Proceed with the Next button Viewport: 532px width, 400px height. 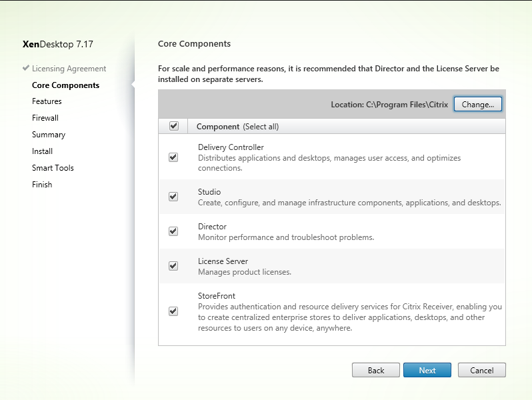point(427,370)
